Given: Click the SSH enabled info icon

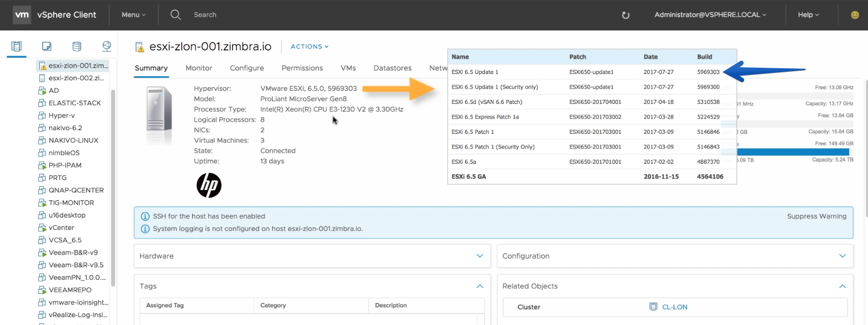Looking at the screenshot, I should tap(145, 216).
